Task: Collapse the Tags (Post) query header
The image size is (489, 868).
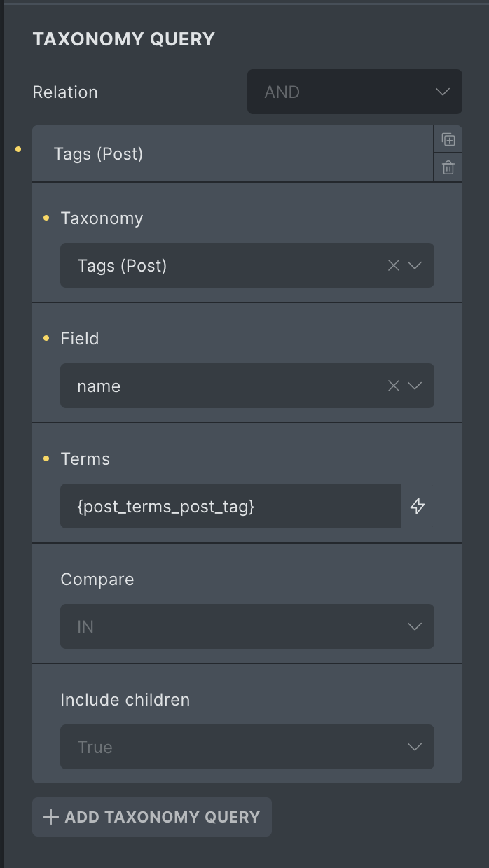Action: coord(233,154)
